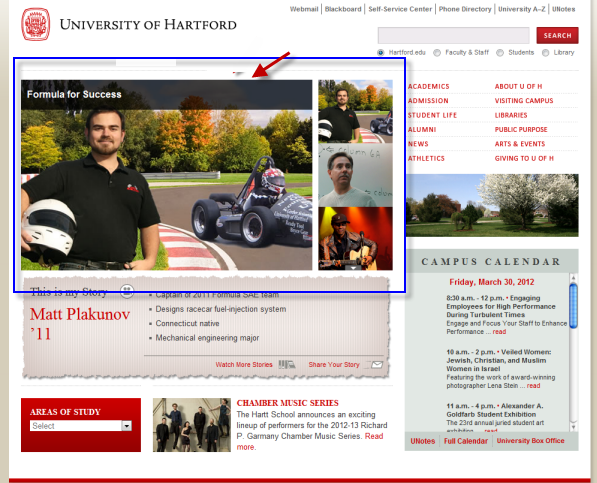Click the envelope icon next to Share Your Story

coord(377,365)
